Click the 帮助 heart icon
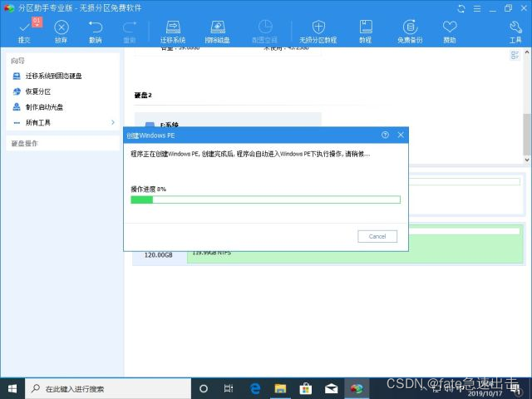The image size is (532, 399). pos(450,32)
